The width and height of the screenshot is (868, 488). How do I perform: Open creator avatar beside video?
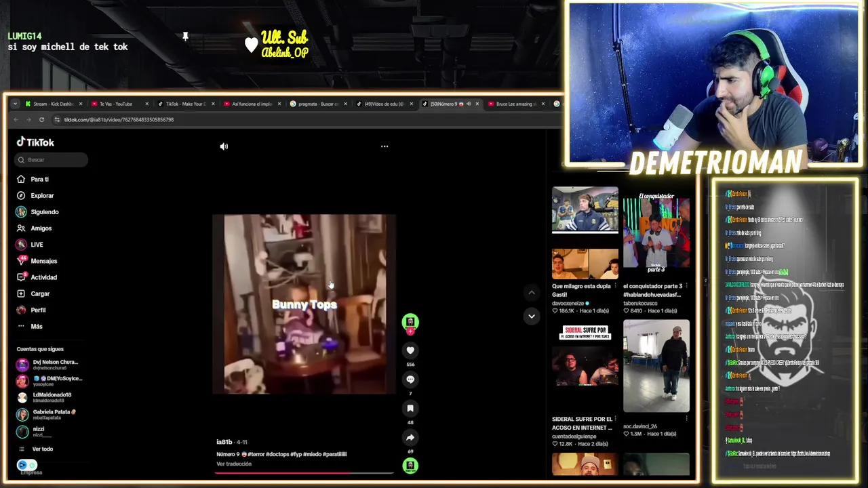click(410, 321)
